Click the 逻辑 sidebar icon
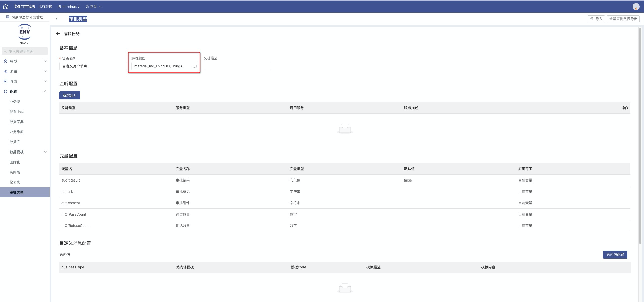This screenshot has height=302, width=644. pos(6,71)
